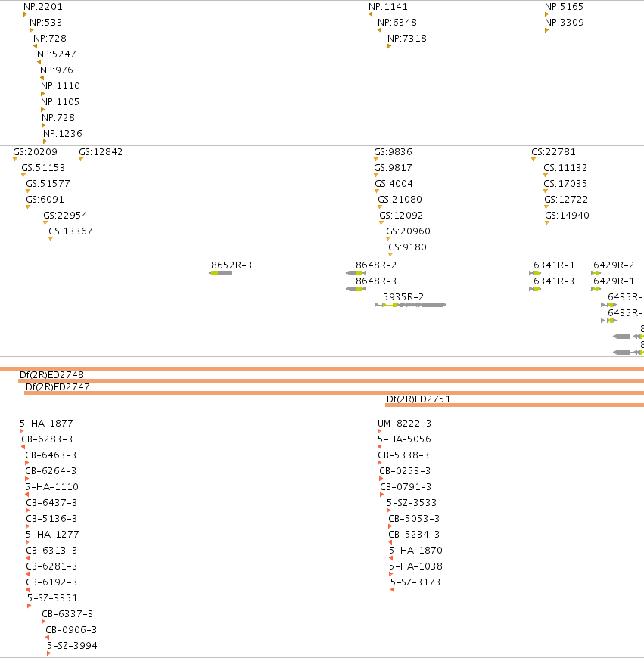Select the red marker under 5-SZ-3173
644x658 pixels.
392,590
